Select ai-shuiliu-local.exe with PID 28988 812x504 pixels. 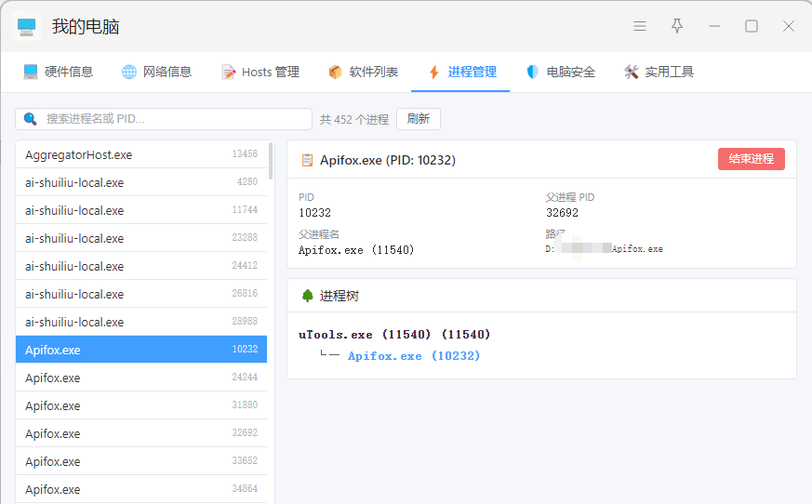coord(141,322)
